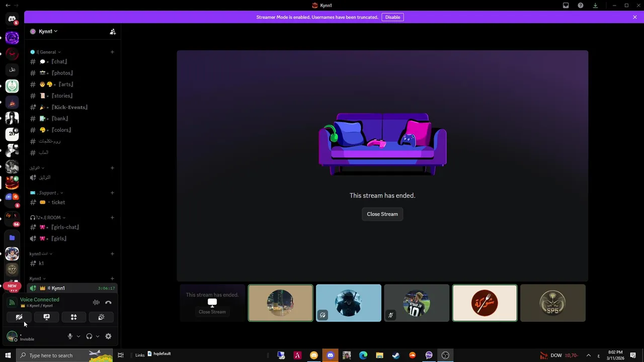Screen dimensions: 644x362
Task: Create channel in || General category
Action: [112, 52]
